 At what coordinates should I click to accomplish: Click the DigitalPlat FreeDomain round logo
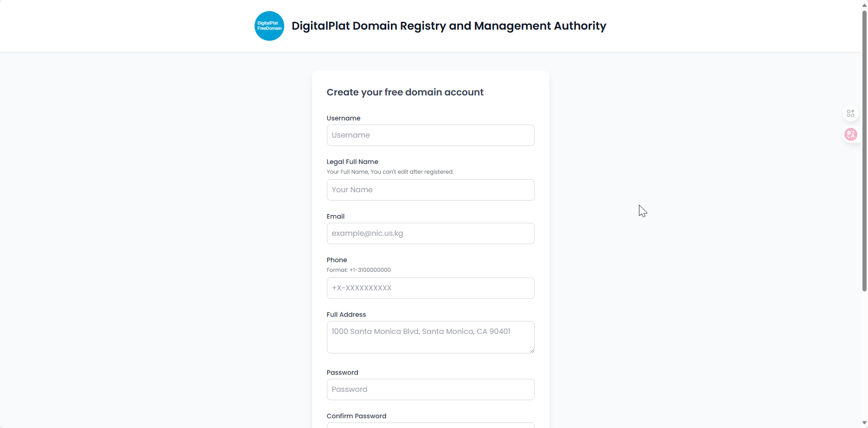pyautogui.click(x=269, y=26)
